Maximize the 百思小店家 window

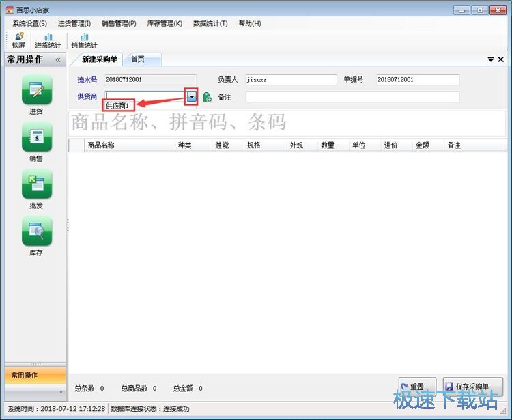point(480,10)
